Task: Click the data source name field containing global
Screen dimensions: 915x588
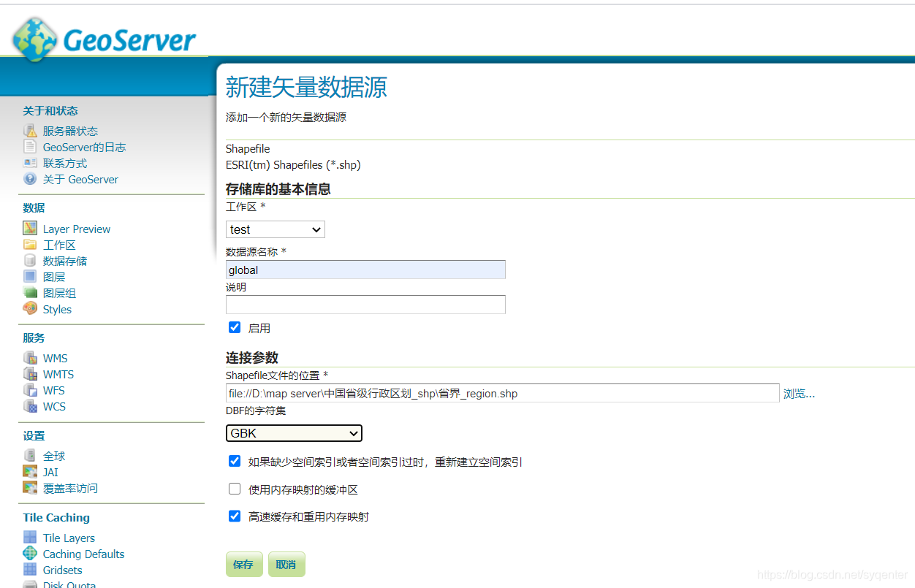Action: [x=365, y=270]
